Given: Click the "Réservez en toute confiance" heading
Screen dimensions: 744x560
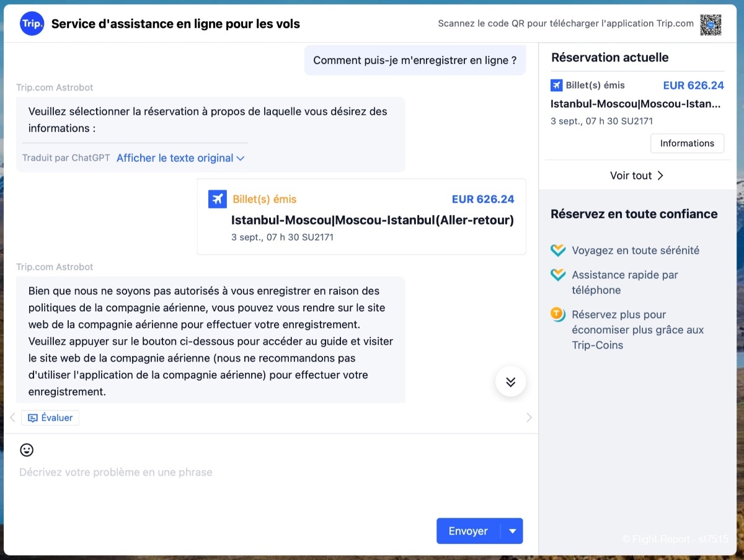Looking at the screenshot, I should point(634,214).
